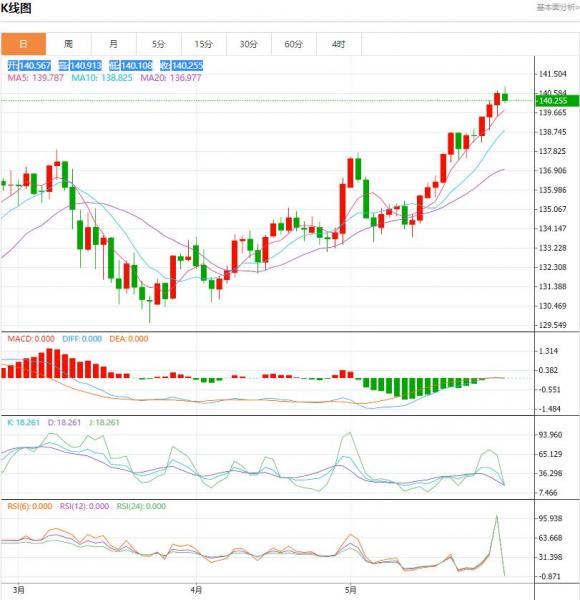This screenshot has height=600, width=580.
Task: Switch to the 月 monthly tab
Action: (114, 44)
